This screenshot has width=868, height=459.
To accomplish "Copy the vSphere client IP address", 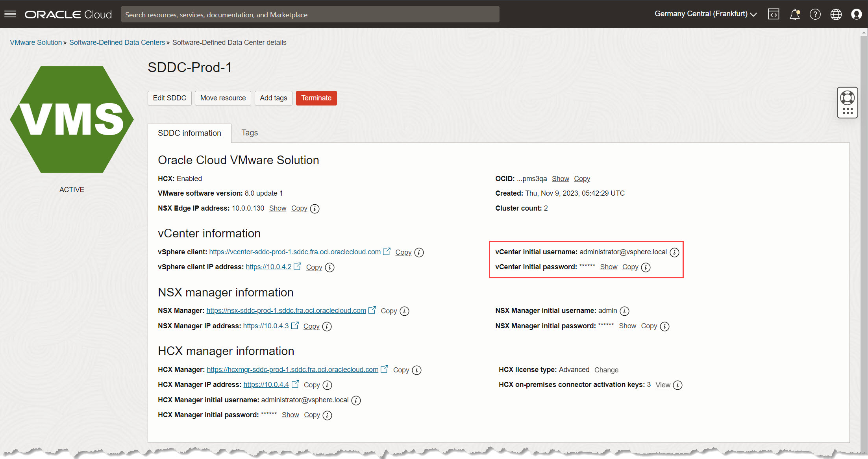I will pyautogui.click(x=314, y=267).
